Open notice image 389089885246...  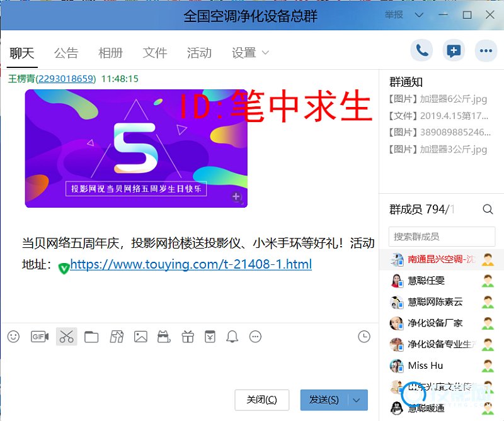tap(439, 132)
